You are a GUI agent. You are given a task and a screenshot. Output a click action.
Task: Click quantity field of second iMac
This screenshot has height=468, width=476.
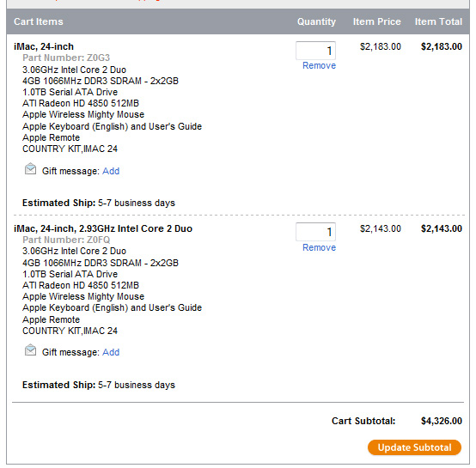[x=315, y=232]
